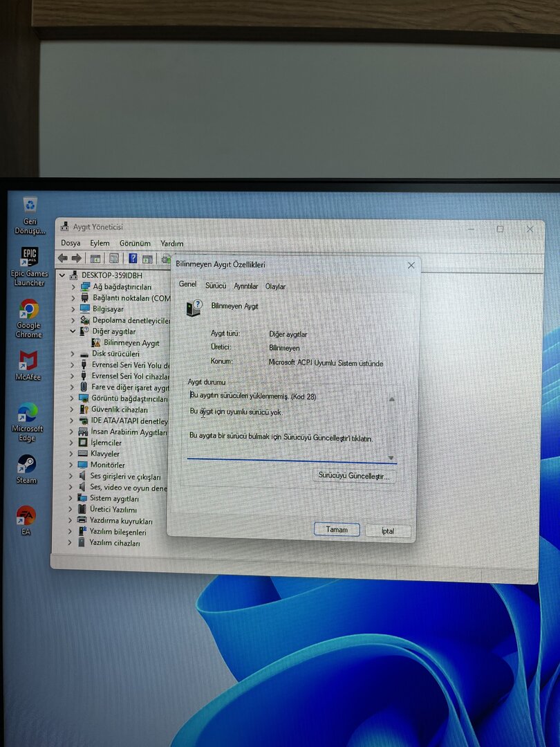This screenshot has width=560, height=747.
Task: Click the İşlemciler processor icon
Action: tap(83, 442)
